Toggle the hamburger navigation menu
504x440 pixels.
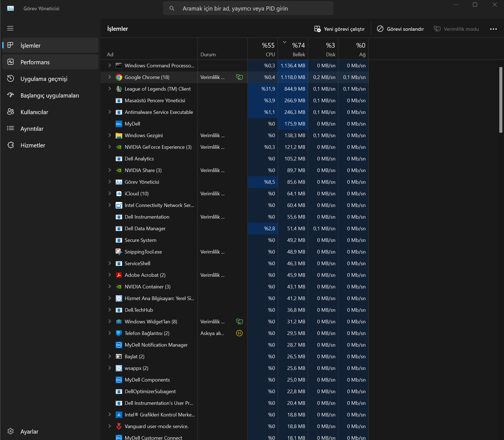click(10, 28)
